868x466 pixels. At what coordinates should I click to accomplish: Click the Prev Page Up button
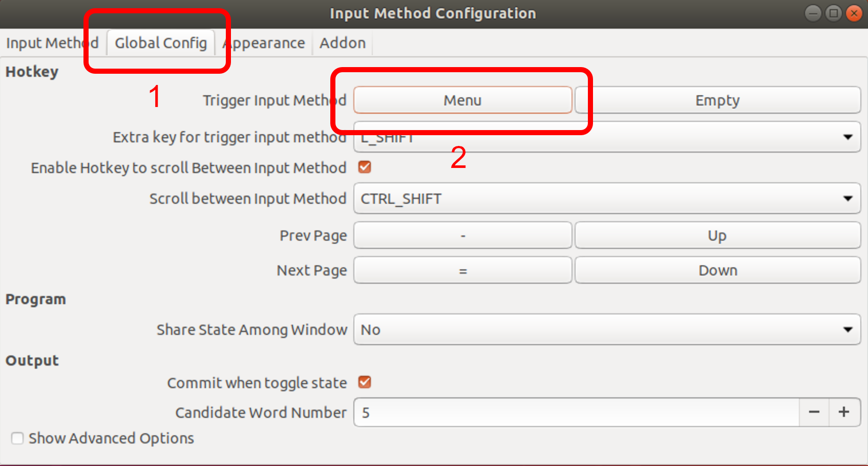click(x=717, y=235)
